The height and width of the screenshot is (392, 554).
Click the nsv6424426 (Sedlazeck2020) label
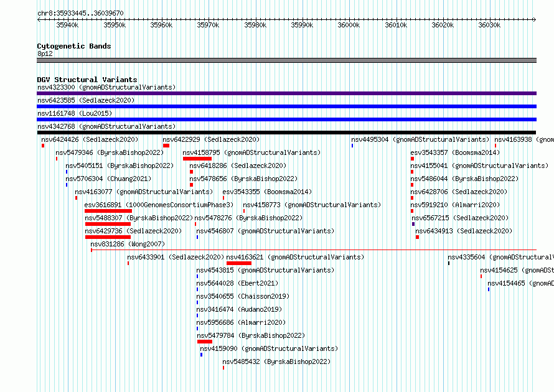pos(90,139)
